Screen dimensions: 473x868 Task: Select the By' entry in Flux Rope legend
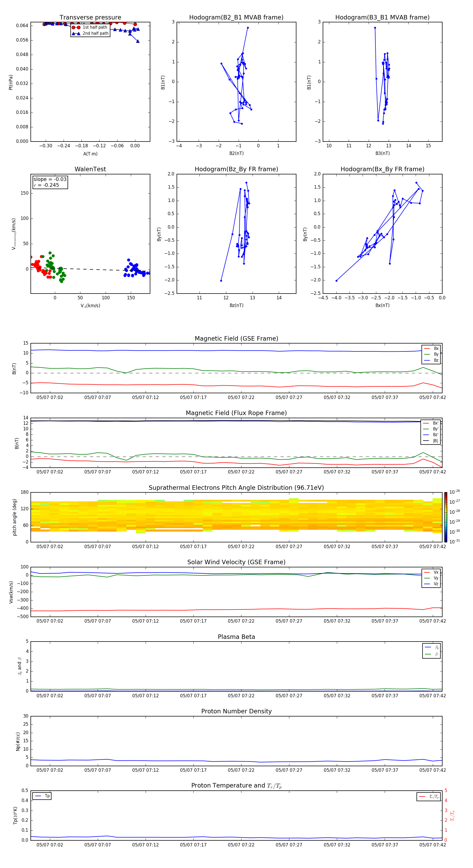[x=431, y=429]
